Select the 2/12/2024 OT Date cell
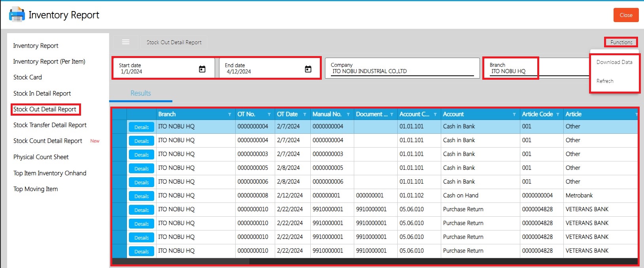The width and height of the screenshot is (644, 268). point(293,195)
